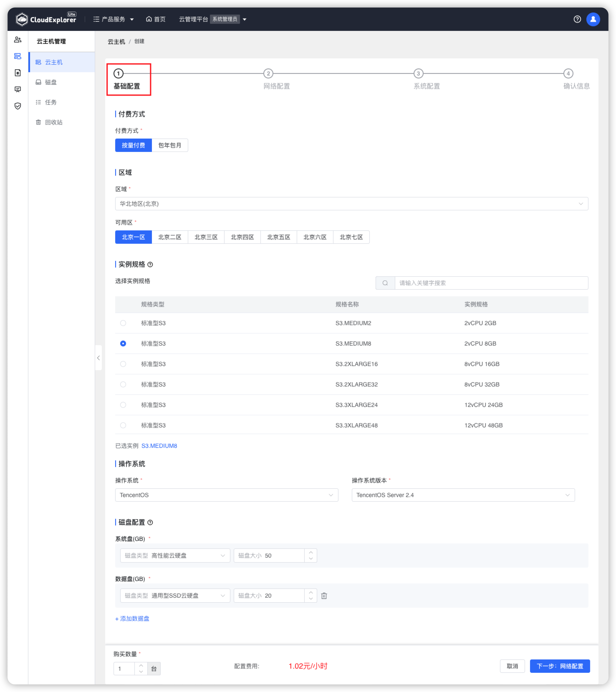Select availability zone 北京七区
Image resolution: width=616 pixels, height=692 pixels.
click(351, 237)
